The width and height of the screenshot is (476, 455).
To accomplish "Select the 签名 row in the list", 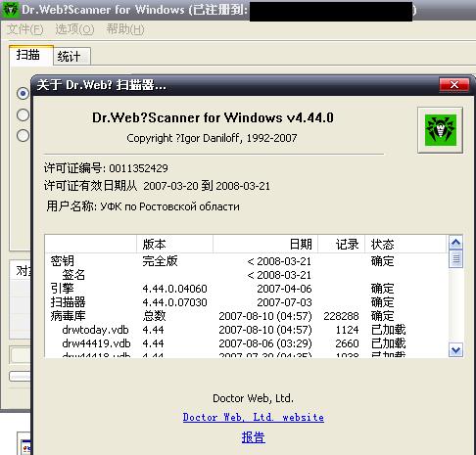I will pos(247,275).
